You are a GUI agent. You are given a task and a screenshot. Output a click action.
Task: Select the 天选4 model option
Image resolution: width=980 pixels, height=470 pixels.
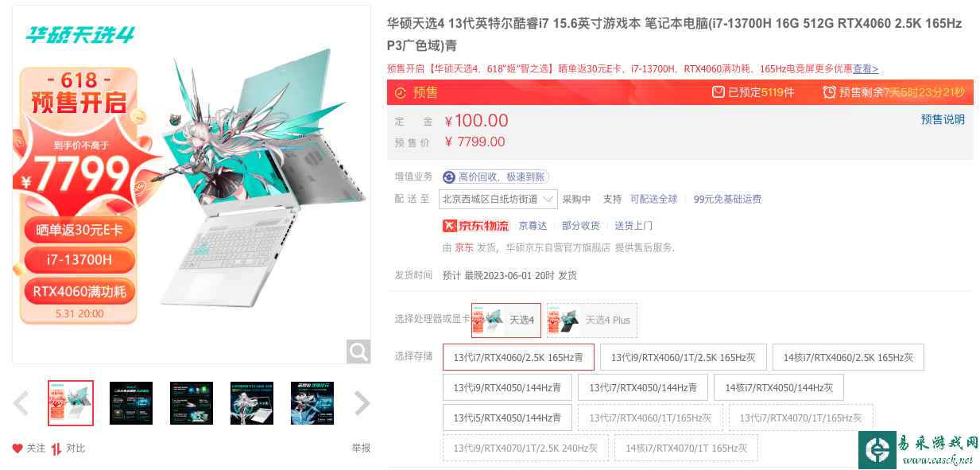[506, 320]
